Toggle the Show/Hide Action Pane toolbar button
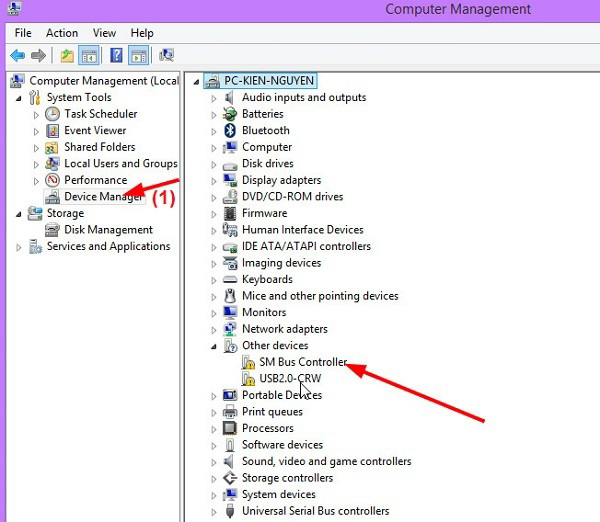Viewport: 600px width, 522px height. point(139,56)
